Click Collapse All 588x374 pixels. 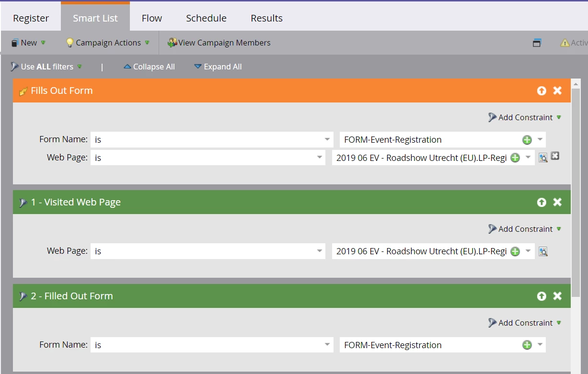point(149,67)
